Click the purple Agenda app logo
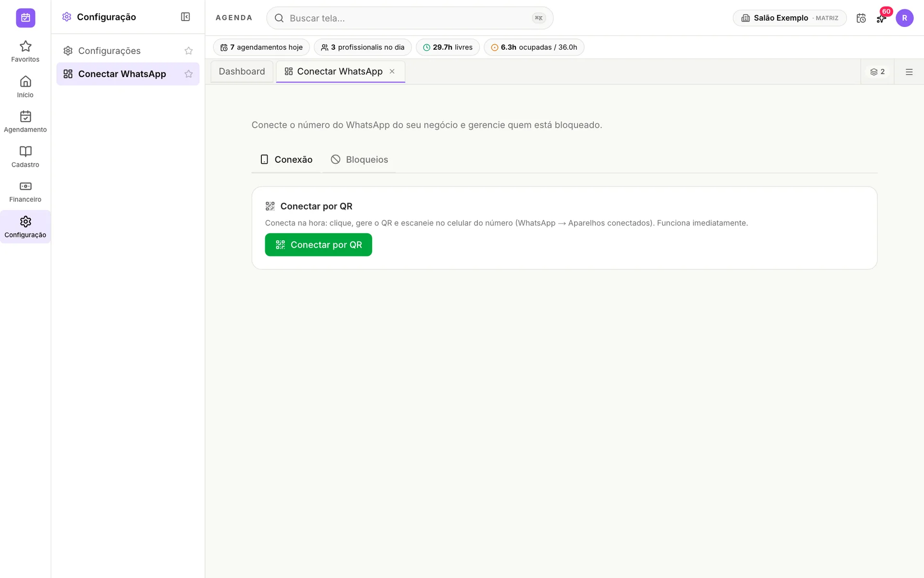Viewport: 924px width, 578px height. click(x=26, y=18)
